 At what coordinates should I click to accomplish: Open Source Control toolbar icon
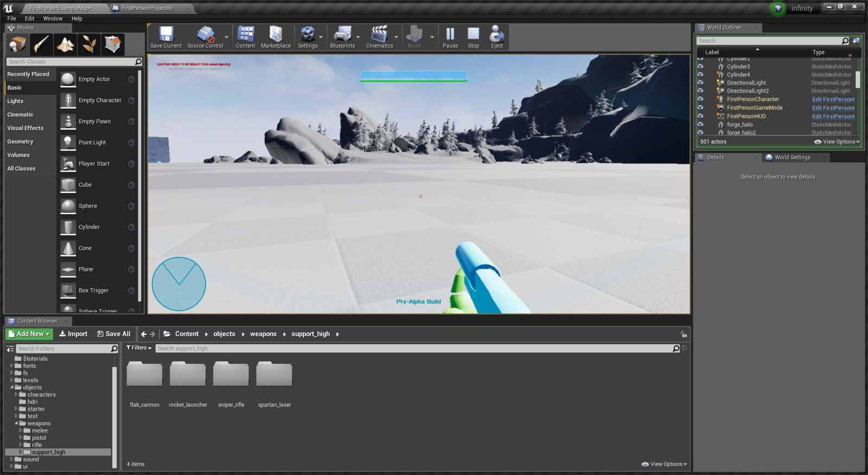coord(205,34)
